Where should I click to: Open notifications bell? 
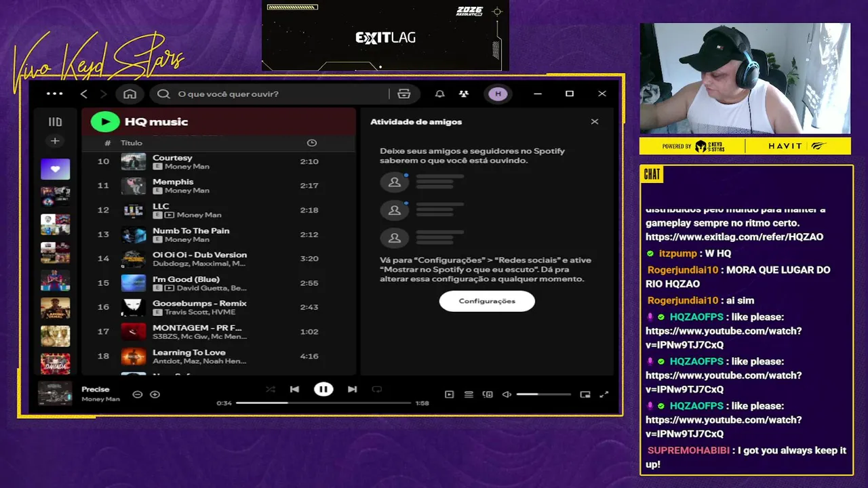440,94
